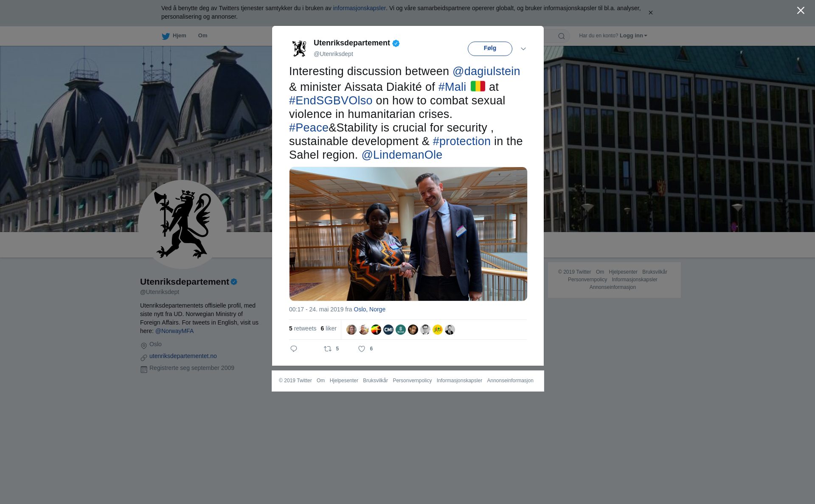This screenshot has width=815, height=504.
Task: Expand the tweet options chevron menu
Action: pos(523,49)
